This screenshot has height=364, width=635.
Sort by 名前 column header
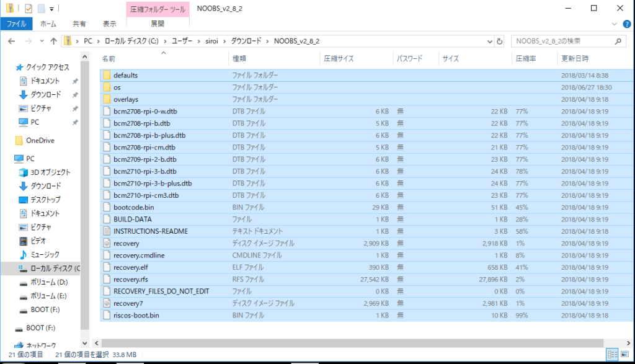click(109, 59)
